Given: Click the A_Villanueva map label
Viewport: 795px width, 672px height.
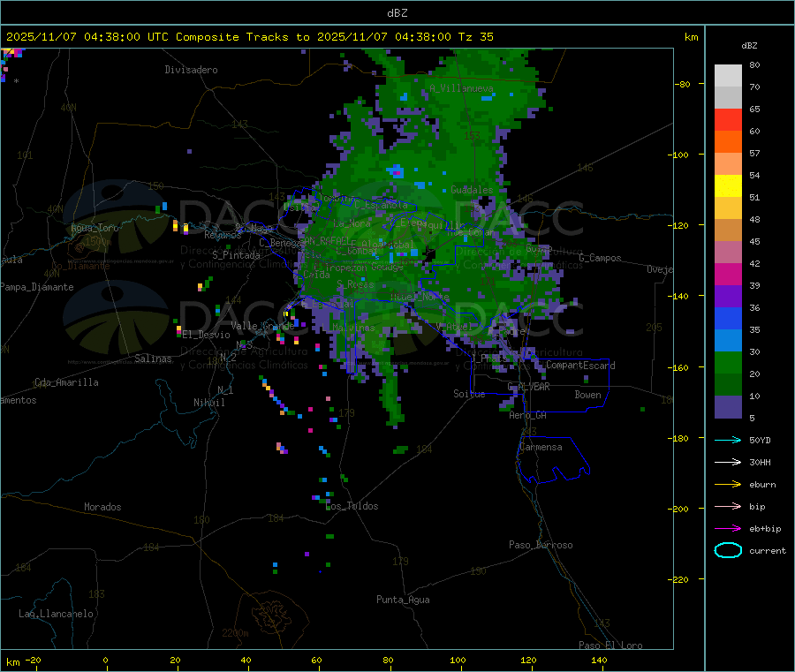Looking at the screenshot, I should pyautogui.click(x=461, y=88).
